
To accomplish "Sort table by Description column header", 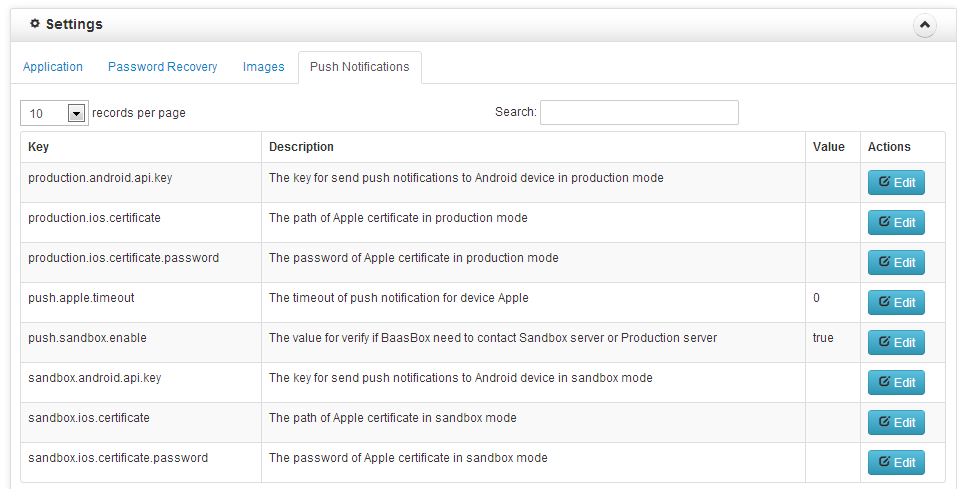I will point(301,147).
